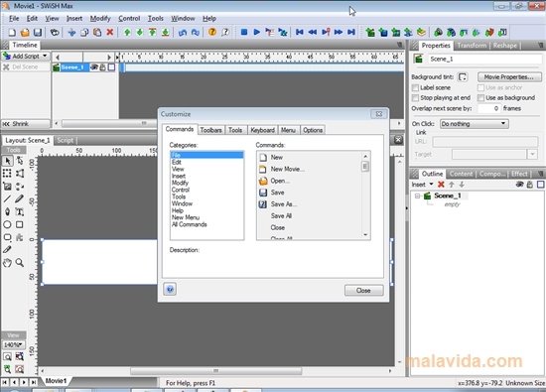Screen dimensions: 546x392
Task: Expand the Add Script dropdown
Action: [x=45, y=56]
